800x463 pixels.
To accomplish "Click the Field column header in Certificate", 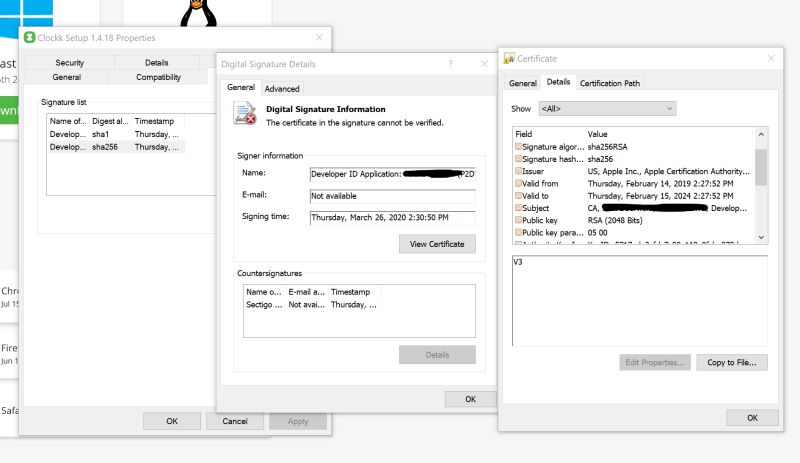I will tap(549, 134).
